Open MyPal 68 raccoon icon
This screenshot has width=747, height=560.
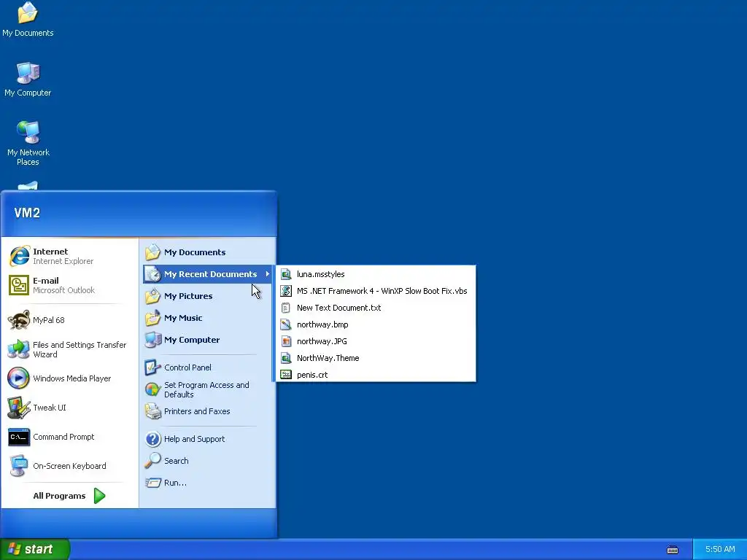click(x=19, y=320)
